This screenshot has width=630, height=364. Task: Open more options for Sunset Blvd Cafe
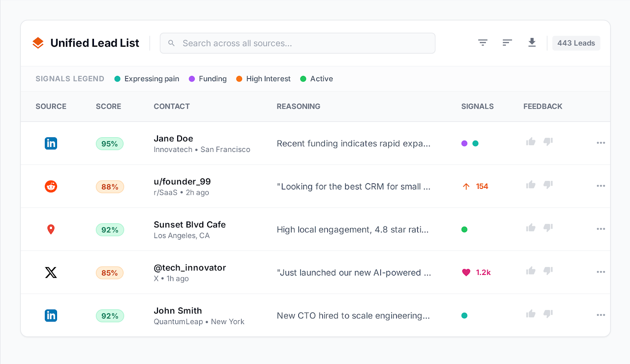tap(600, 229)
